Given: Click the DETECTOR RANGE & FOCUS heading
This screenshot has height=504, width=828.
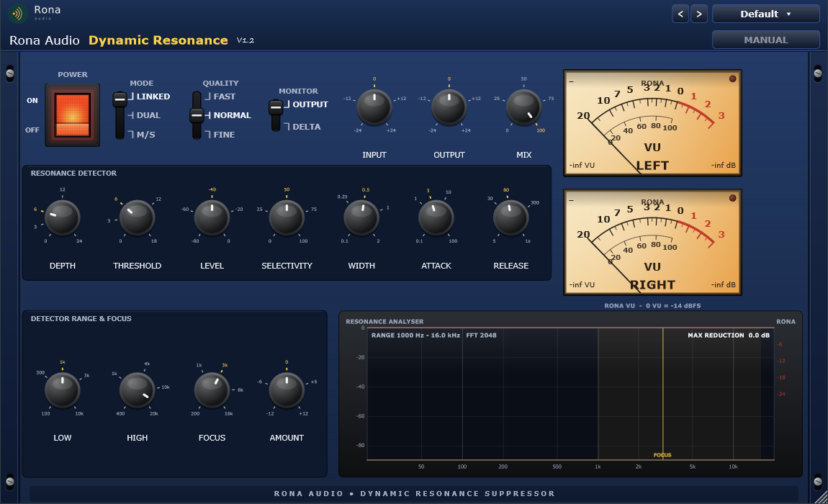Looking at the screenshot, I should click(x=81, y=318).
